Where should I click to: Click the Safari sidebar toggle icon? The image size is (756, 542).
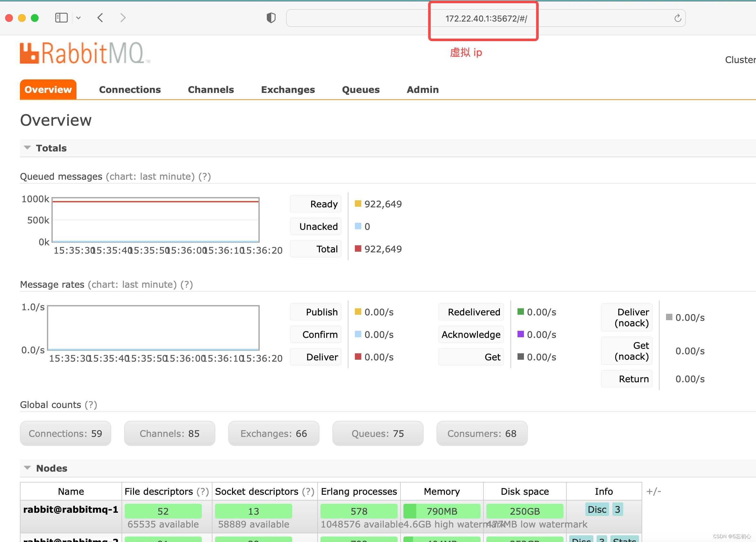[61, 18]
